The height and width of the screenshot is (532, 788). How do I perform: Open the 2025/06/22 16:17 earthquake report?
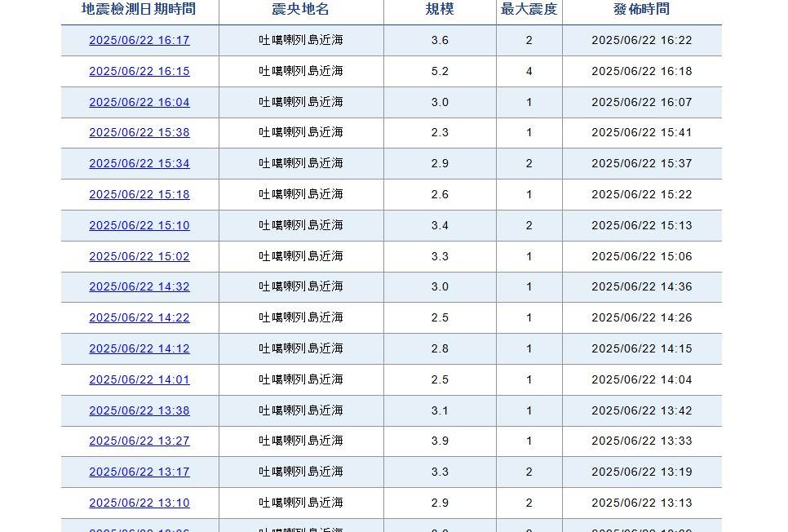coord(139,41)
